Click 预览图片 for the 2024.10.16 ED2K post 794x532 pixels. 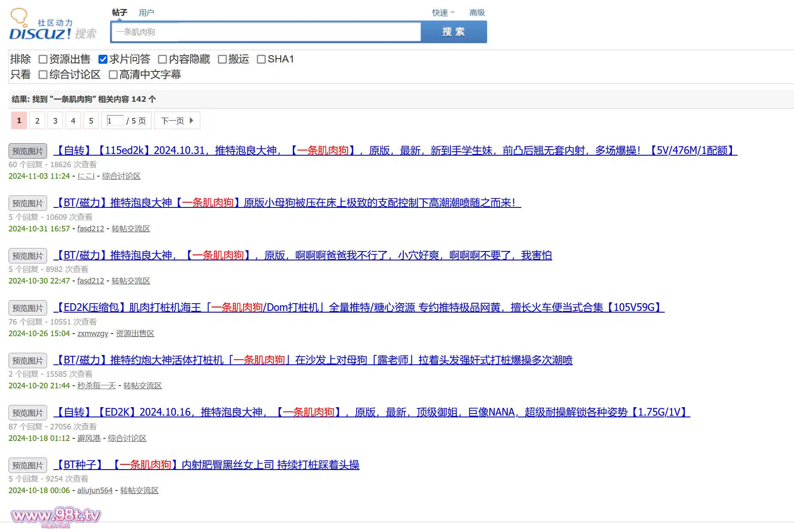tap(28, 413)
